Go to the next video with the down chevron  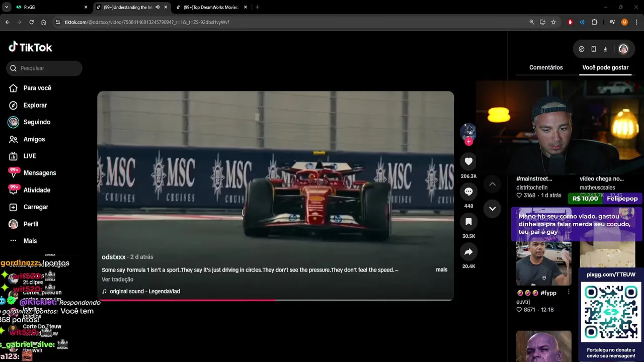click(x=492, y=209)
